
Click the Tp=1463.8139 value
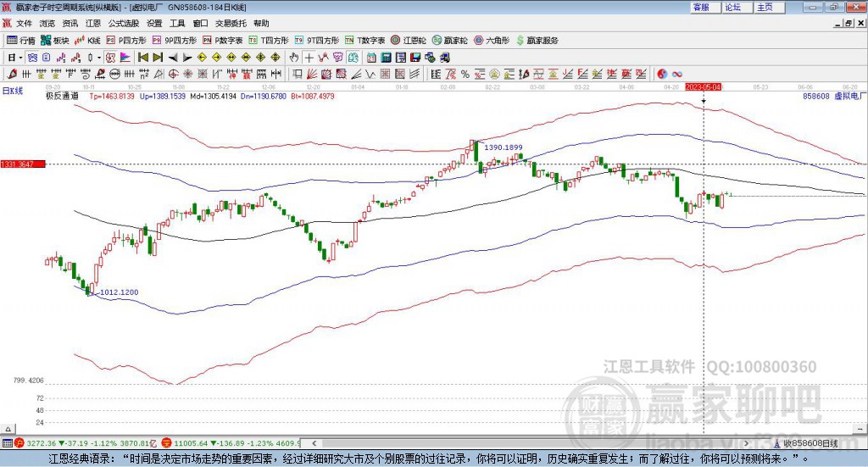112,97
